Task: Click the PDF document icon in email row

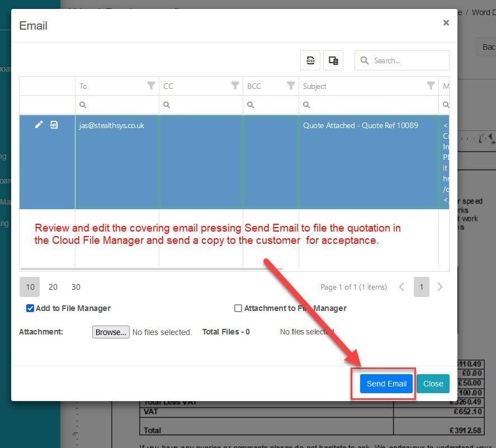Action: pyautogui.click(x=54, y=125)
